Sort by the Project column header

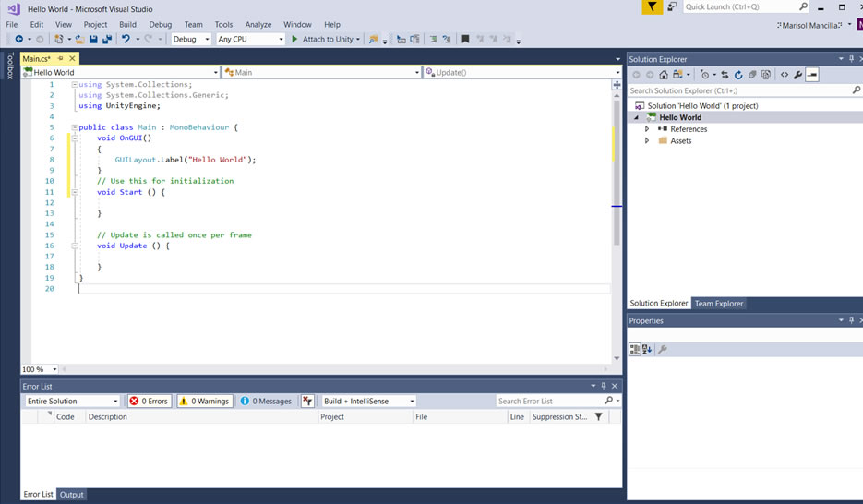tap(366, 416)
